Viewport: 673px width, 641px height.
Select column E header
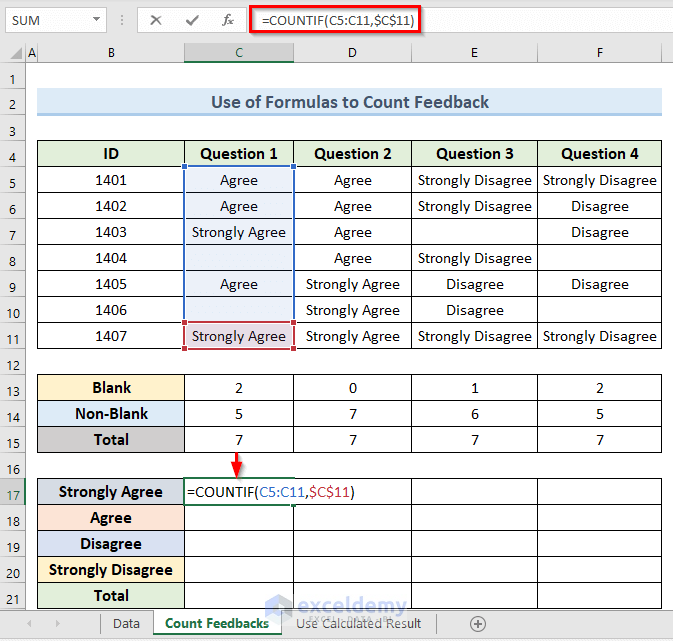click(474, 53)
